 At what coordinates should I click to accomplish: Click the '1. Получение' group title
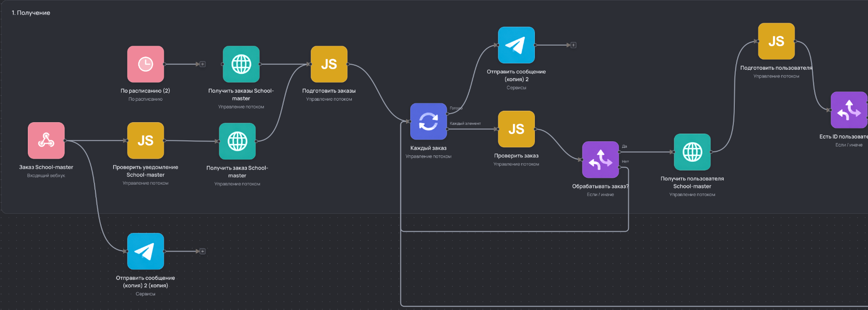click(31, 13)
